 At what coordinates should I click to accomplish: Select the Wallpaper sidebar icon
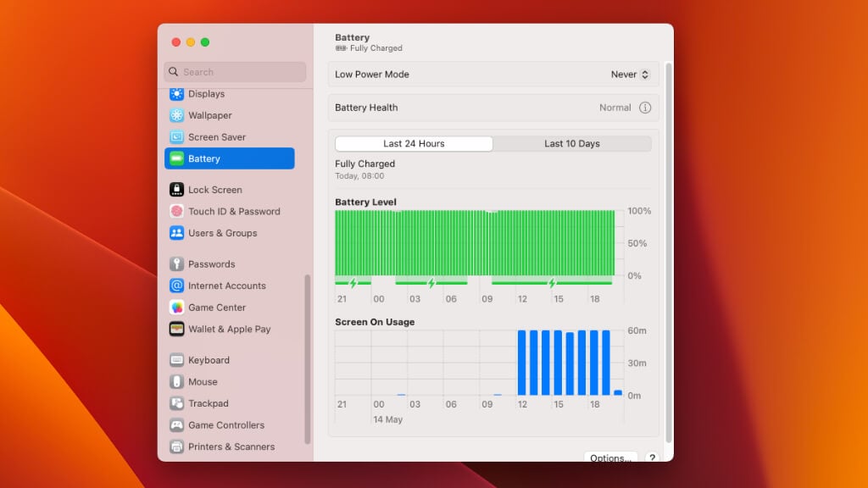pyautogui.click(x=176, y=115)
